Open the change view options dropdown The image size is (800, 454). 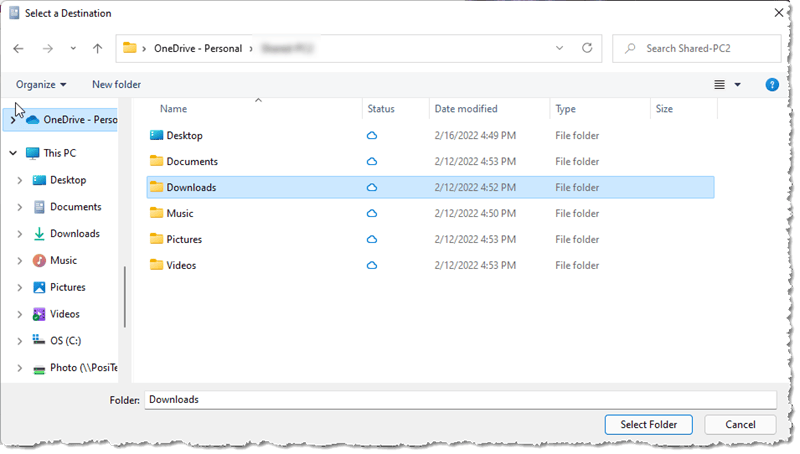[x=738, y=85]
